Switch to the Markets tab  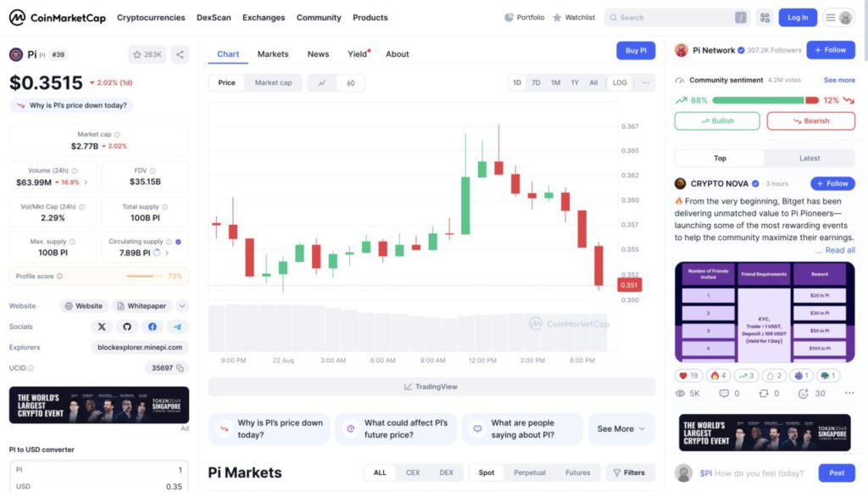(273, 54)
